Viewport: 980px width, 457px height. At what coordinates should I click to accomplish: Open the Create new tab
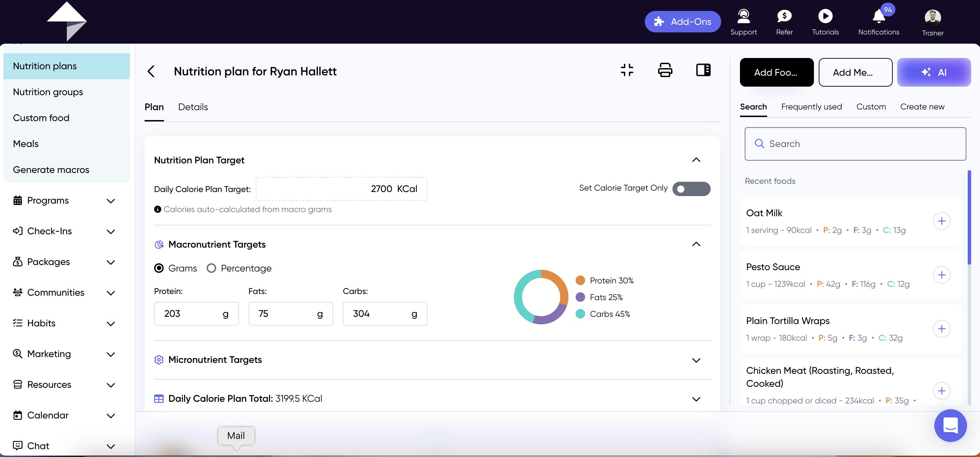click(922, 106)
